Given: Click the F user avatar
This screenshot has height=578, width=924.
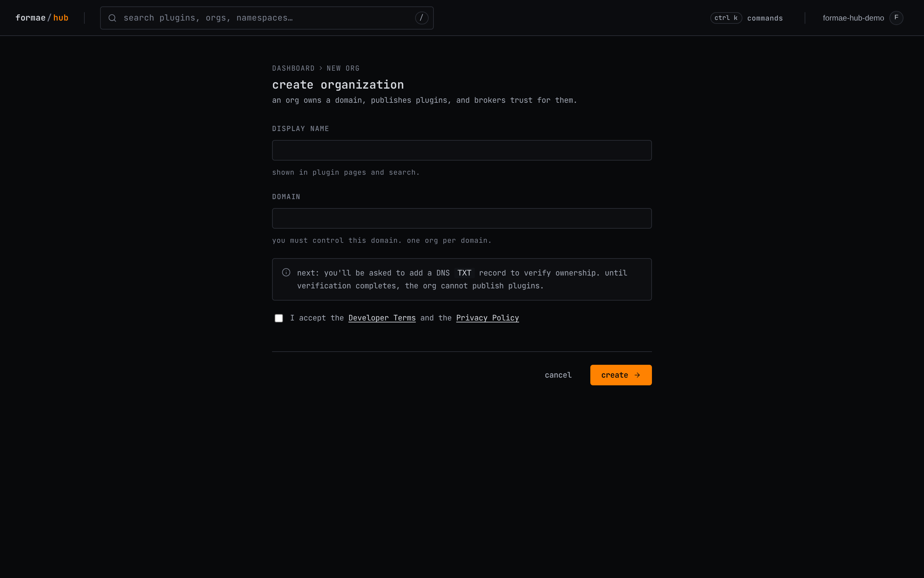Looking at the screenshot, I should click(x=896, y=18).
